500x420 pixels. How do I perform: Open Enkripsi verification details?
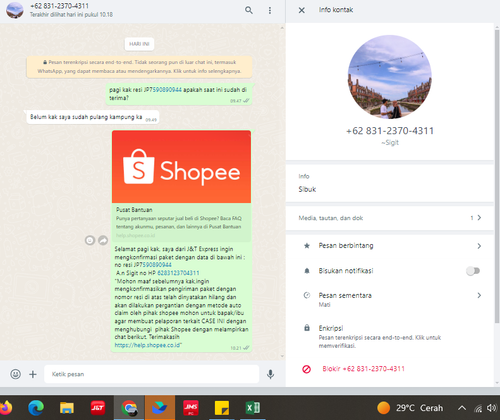click(x=390, y=336)
